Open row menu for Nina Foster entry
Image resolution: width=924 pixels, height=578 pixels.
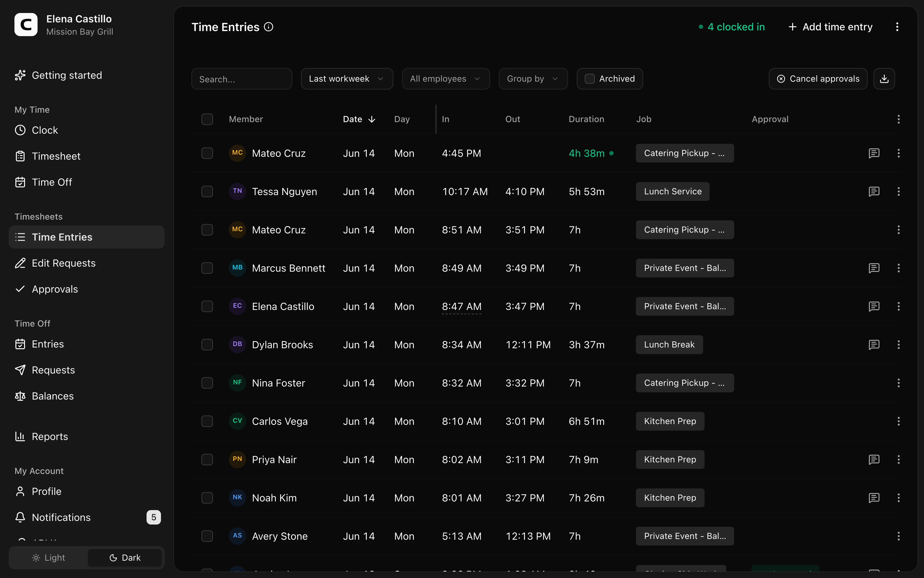[898, 383]
